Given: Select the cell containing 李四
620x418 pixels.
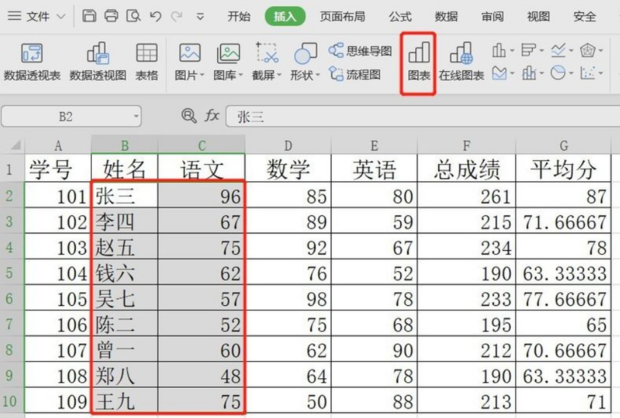Looking at the screenshot, I should [124, 221].
